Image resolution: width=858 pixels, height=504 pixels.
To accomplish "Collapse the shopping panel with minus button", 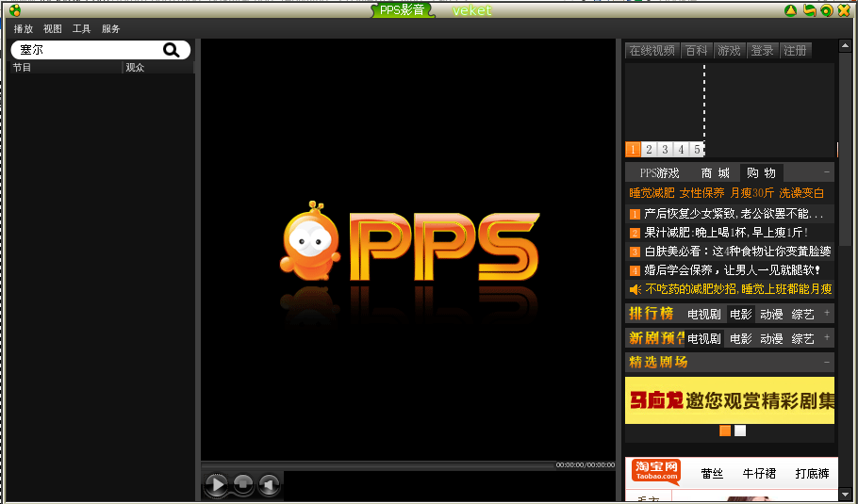I will pos(827,172).
